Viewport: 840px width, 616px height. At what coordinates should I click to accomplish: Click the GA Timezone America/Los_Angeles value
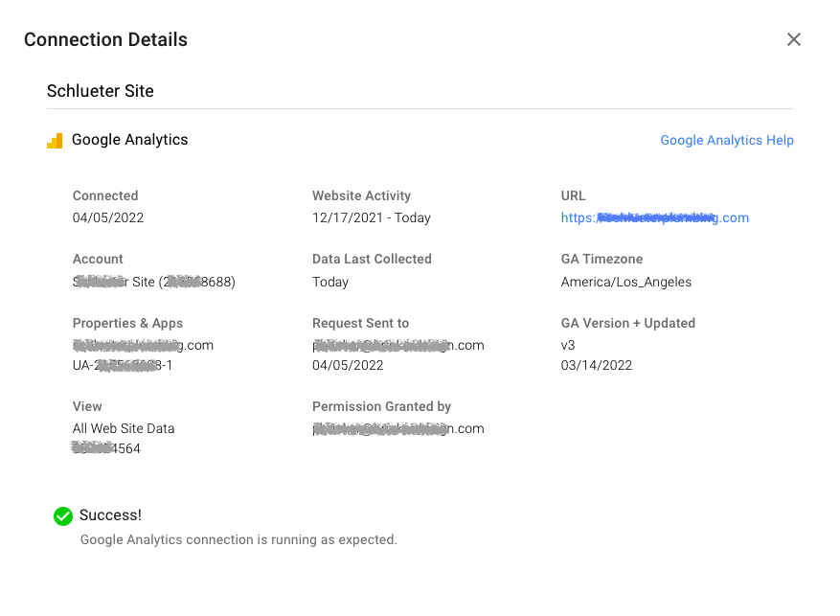coord(619,282)
